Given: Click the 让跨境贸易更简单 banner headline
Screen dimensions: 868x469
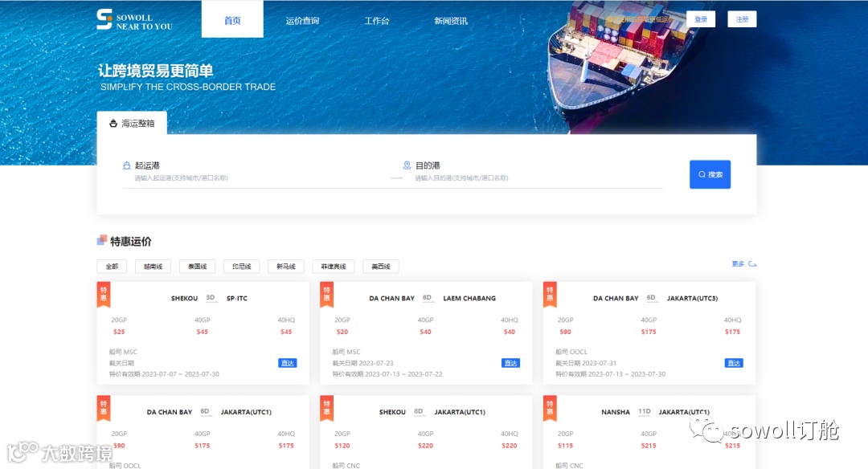Looking at the screenshot, I should click(156, 71).
